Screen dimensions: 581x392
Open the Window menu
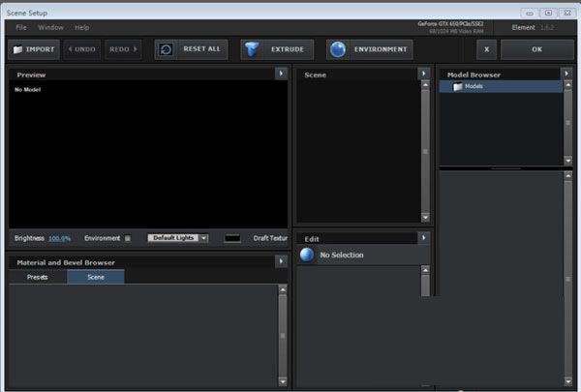50,27
